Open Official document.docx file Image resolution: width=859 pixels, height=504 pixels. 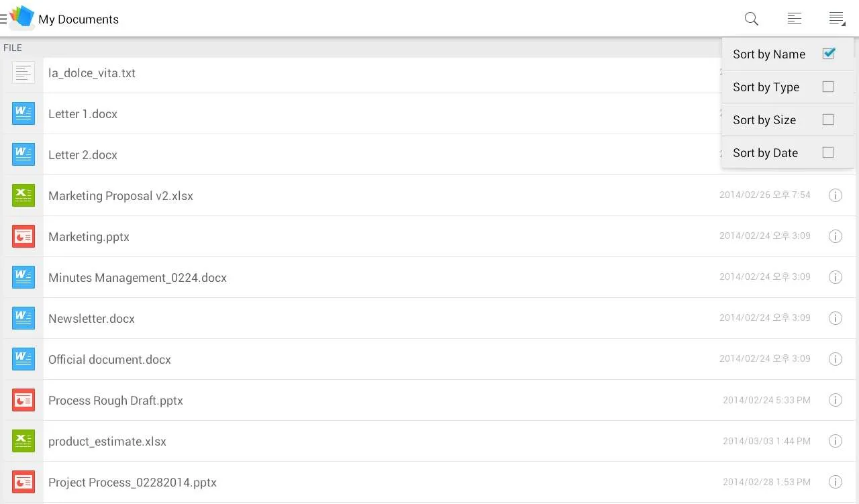[x=429, y=359]
